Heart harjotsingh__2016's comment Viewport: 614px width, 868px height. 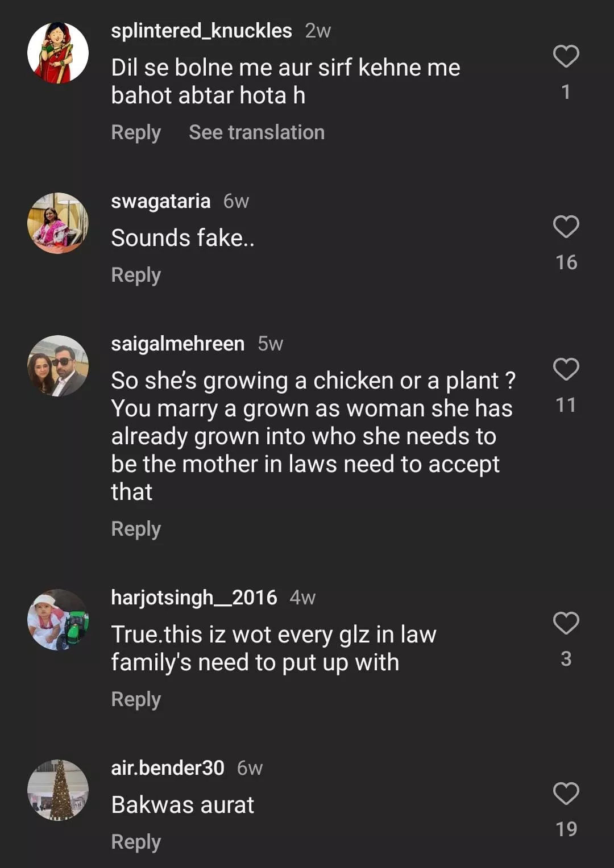pos(566,624)
